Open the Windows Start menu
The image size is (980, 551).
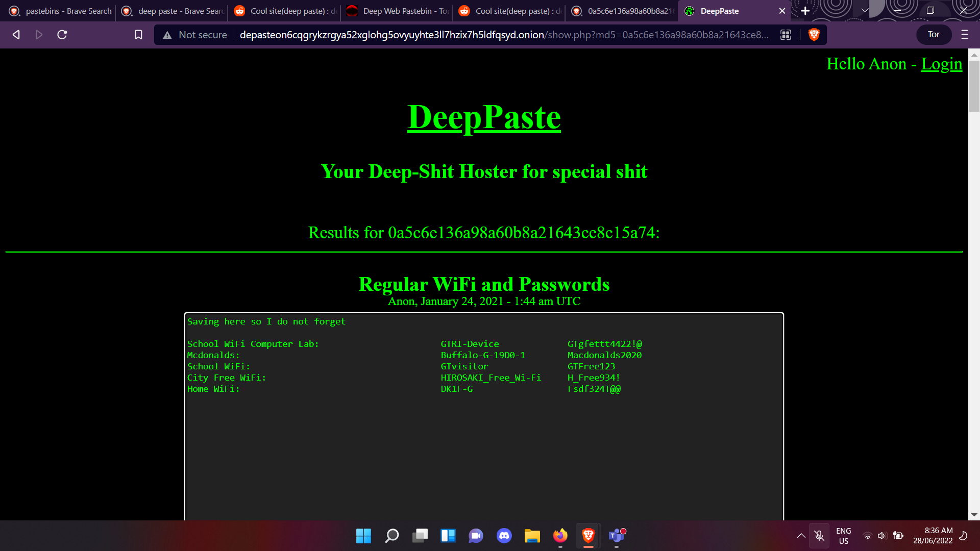point(363,536)
